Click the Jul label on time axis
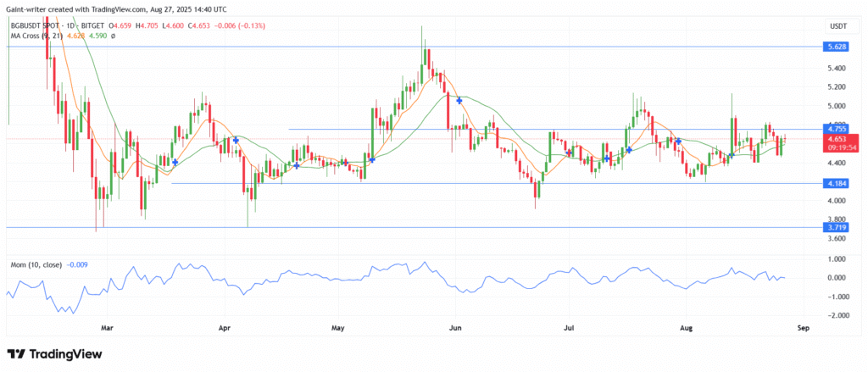Viewport: 868px width, 372px height. pyautogui.click(x=570, y=328)
